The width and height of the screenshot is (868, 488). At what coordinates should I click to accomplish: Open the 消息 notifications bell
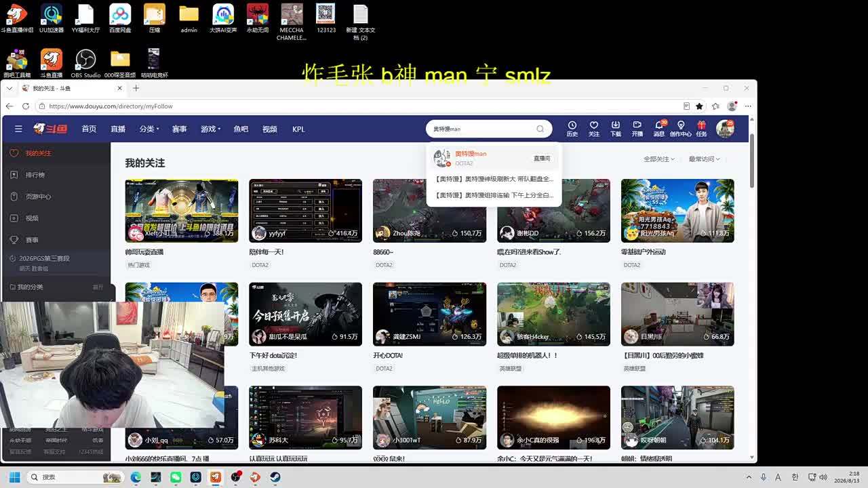(659, 129)
